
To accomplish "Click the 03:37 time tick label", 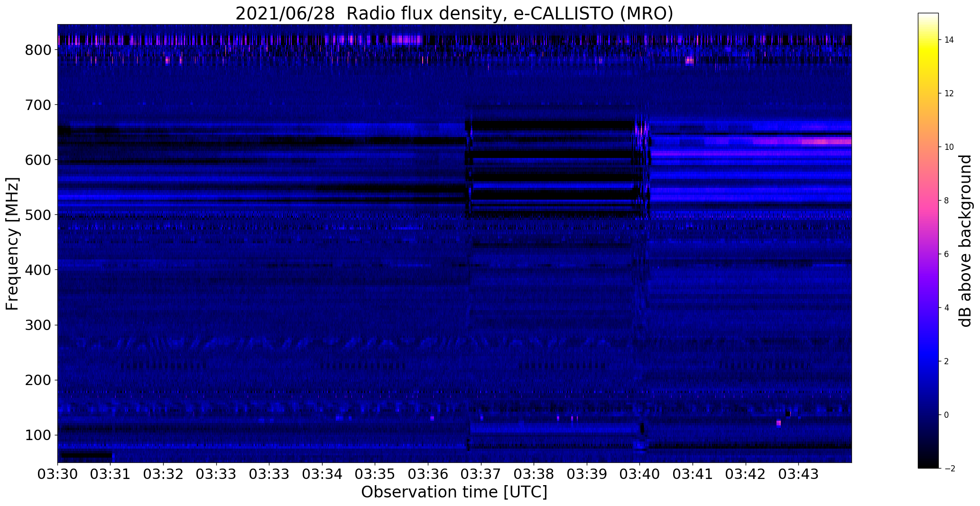I will click(481, 475).
